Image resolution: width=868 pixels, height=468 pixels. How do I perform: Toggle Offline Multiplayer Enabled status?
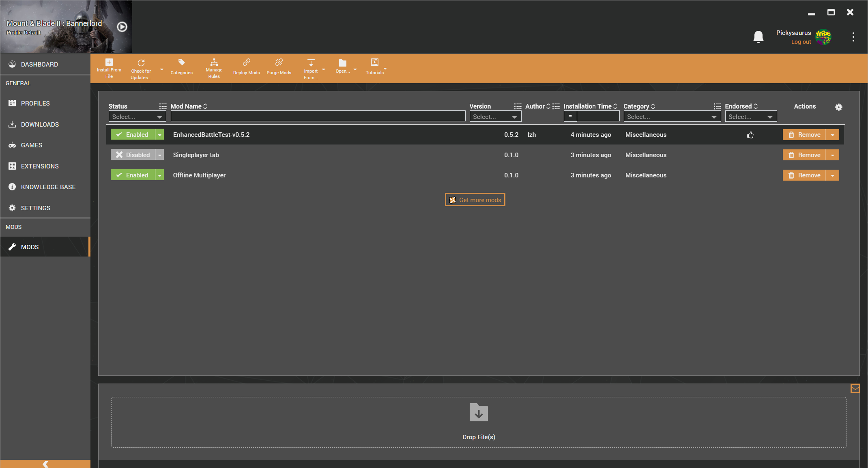tap(133, 175)
